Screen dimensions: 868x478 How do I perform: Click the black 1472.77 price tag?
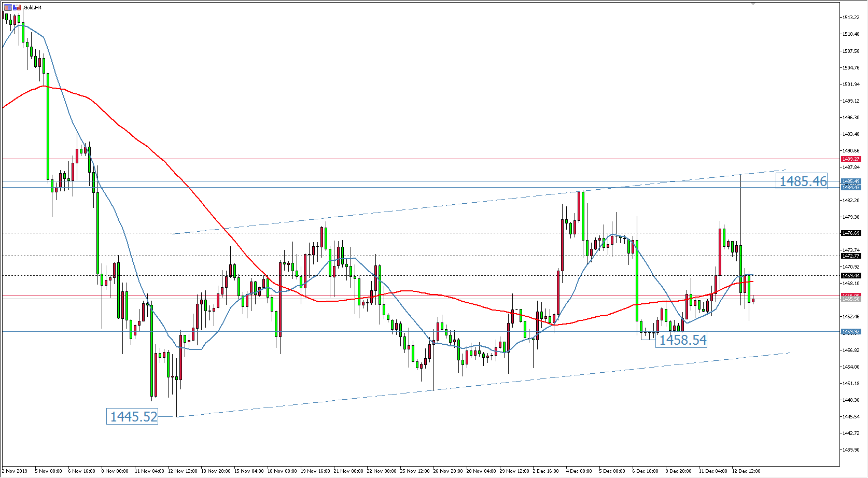tap(851, 256)
